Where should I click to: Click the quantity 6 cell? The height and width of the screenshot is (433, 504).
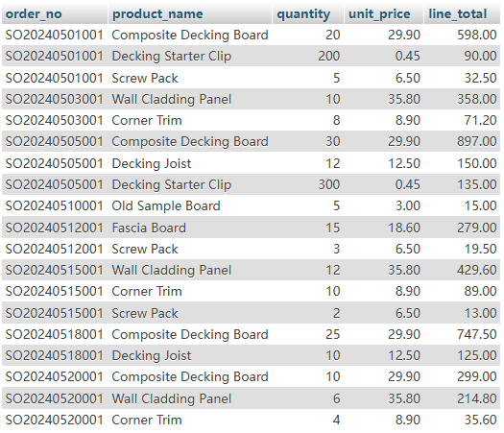point(336,398)
